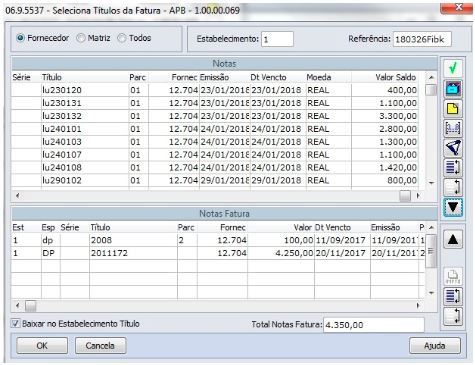The height and width of the screenshot is (365, 475).
Task: Click the Referência input field
Action: pos(422,39)
